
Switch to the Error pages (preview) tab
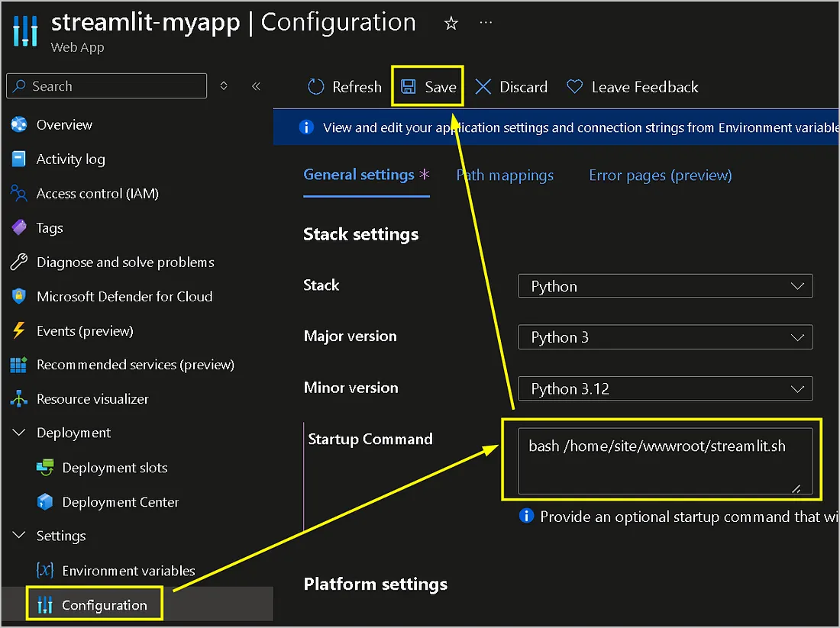(660, 176)
